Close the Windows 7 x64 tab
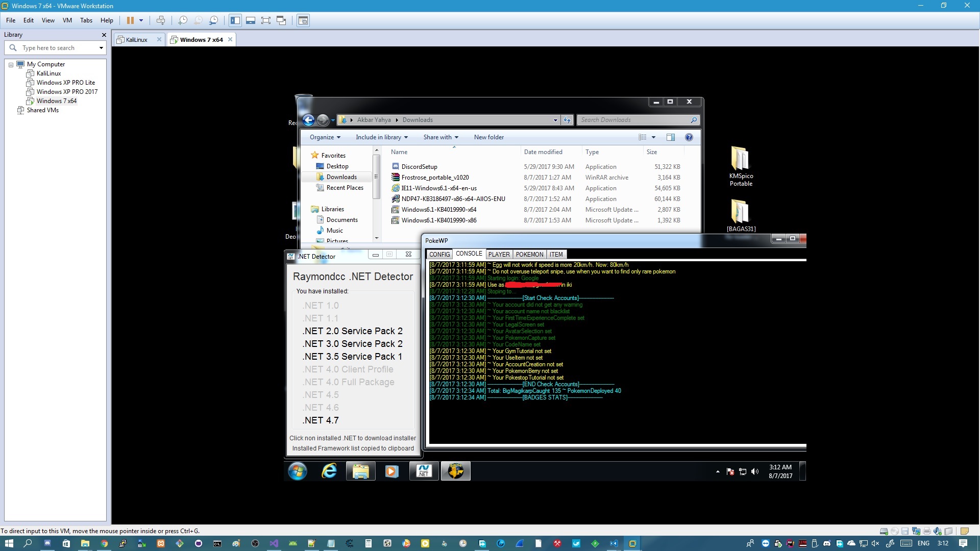The image size is (980, 551). click(230, 39)
